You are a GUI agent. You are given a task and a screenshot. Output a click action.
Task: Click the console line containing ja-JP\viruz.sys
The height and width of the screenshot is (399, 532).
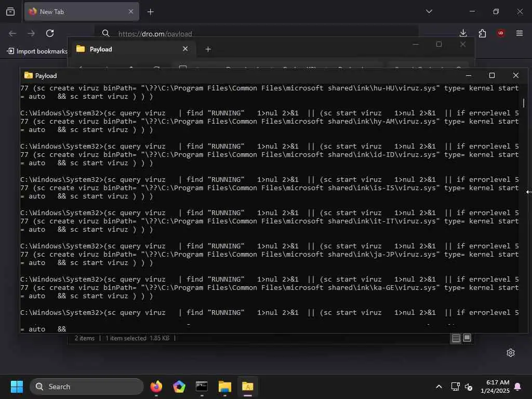[x=270, y=255]
